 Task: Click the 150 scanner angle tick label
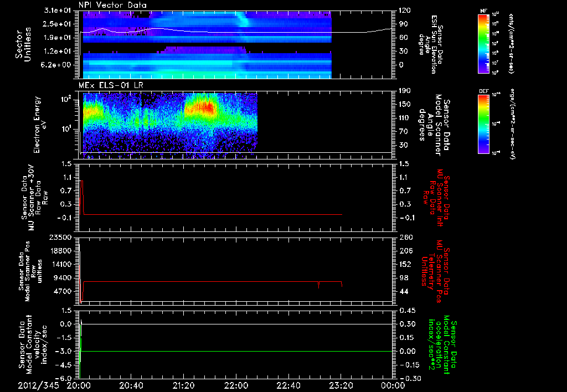point(404,104)
